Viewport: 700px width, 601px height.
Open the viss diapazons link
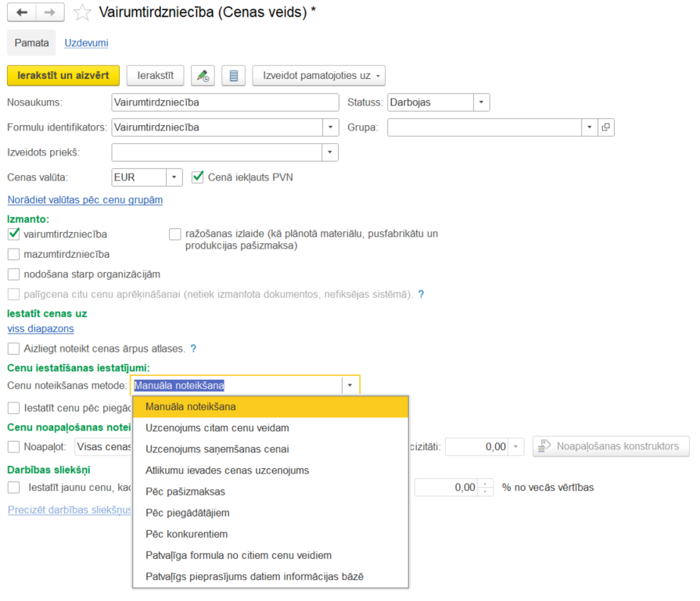(x=40, y=329)
